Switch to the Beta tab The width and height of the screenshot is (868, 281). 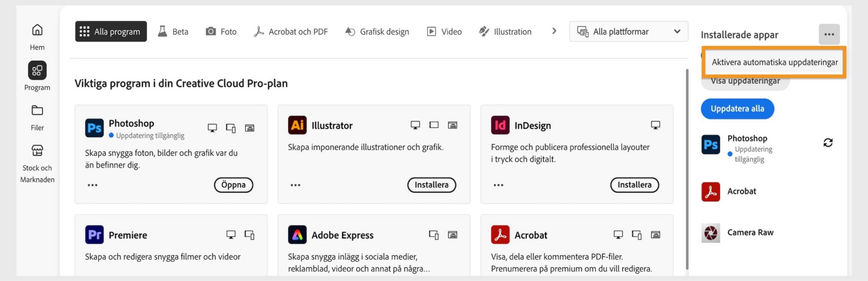(x=173, y=31)
